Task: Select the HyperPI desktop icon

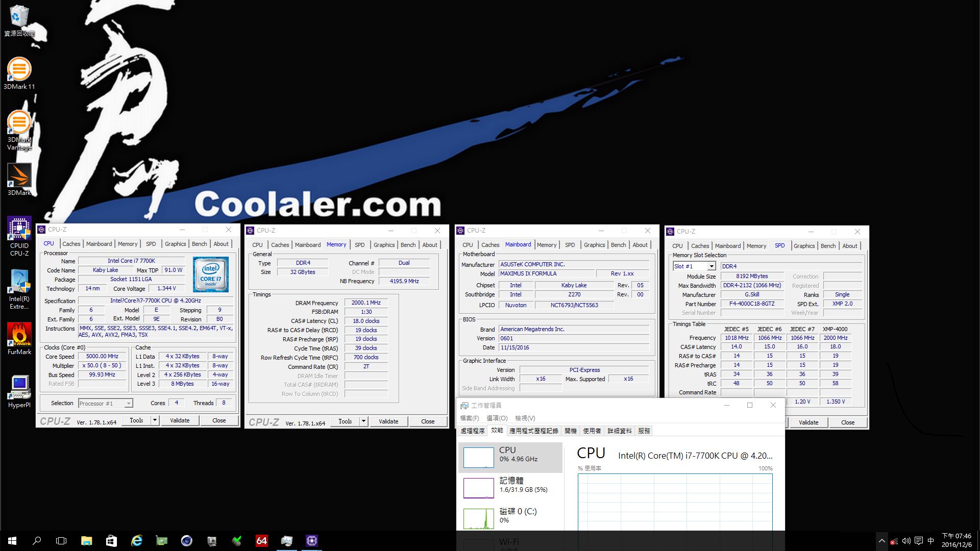Action: [x=19, y=392]
